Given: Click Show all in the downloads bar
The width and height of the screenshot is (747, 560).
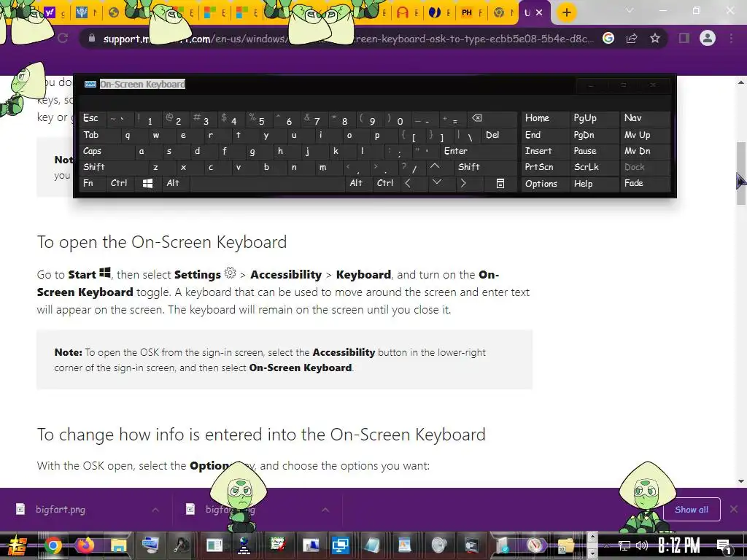Looking at the screenshot, I should pyautogui.click(x=692, y=510).
